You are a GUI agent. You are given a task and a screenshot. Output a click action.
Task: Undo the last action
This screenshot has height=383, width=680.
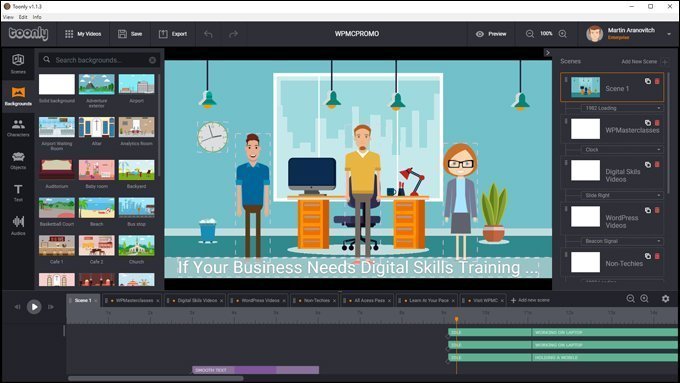coord(208,34)
